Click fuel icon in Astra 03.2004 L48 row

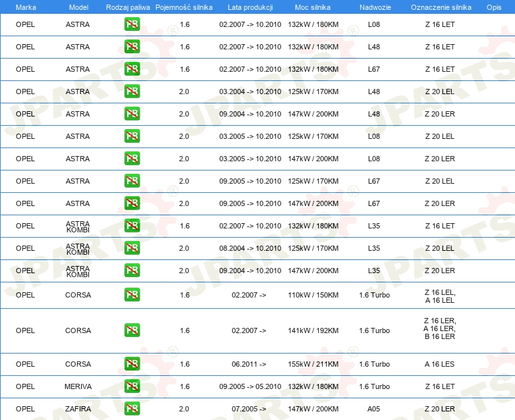tap(132, 92)
